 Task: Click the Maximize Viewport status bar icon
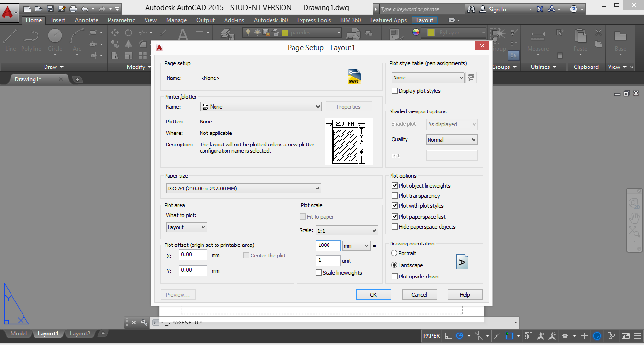(x=529, y=336)
